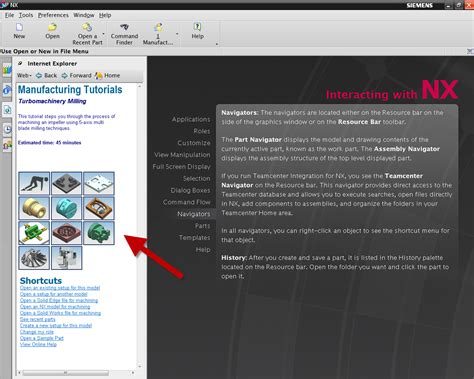Click the vertical scrollbar down arrow in browser panel
This screenshot has height=379, width=474.
140,366
